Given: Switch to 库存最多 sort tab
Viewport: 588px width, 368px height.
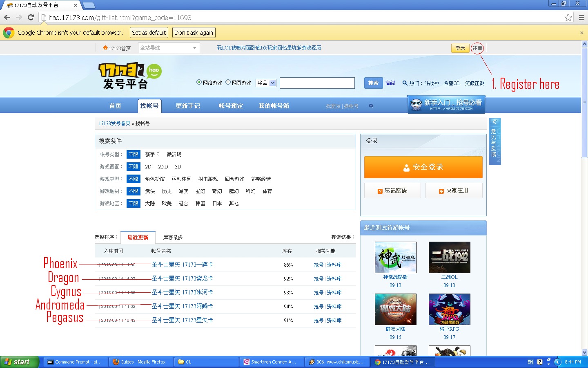Looking at the screenshot, I should coord(173,238).
